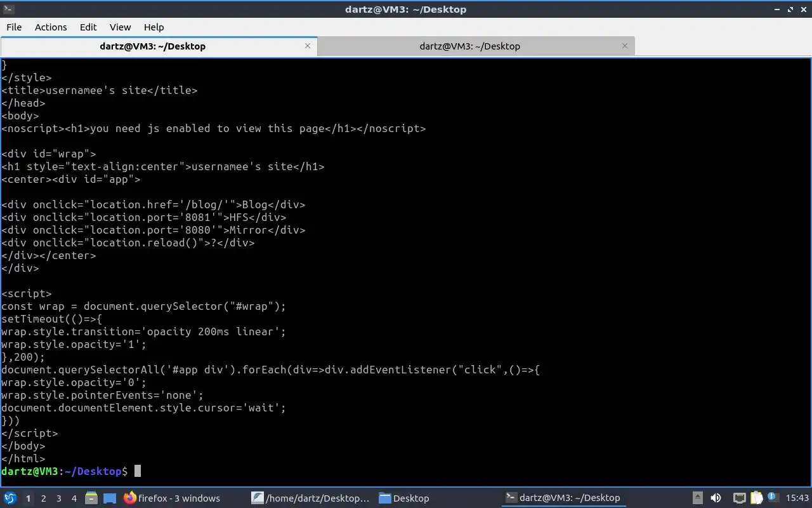Open the volume control tray icon
Image resolution: width=812 pixels, height=508 pixels.
pos(716,498)
